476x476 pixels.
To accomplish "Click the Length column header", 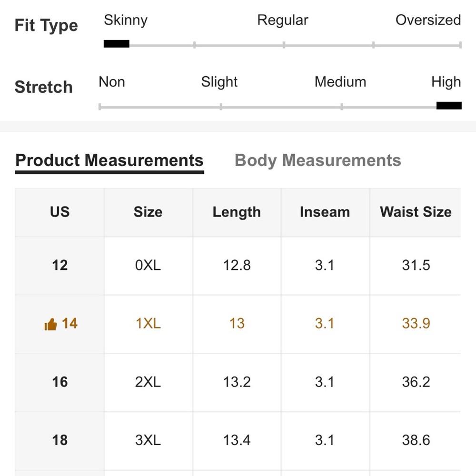I will tap(237, 212).
